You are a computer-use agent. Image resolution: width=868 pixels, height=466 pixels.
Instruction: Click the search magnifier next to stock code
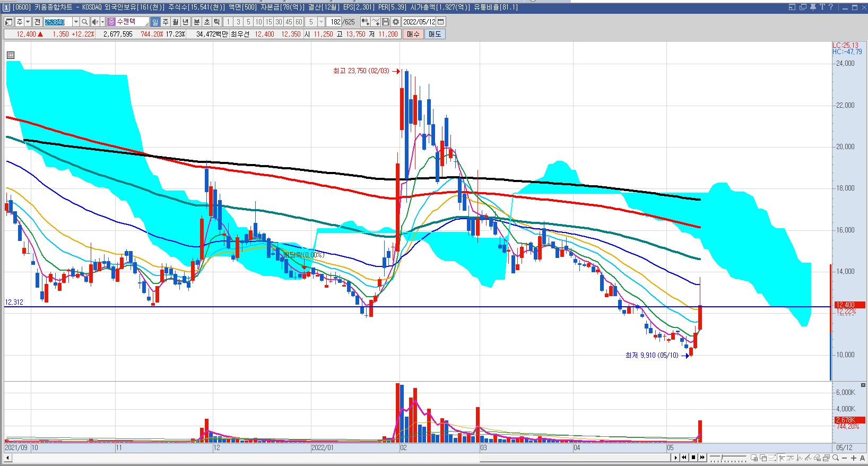[85, 22]
